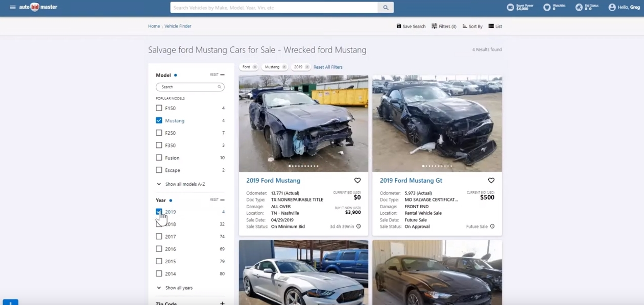Collapse the Year filter section
The height and width of the screenshot is (305, 644).
(x=222, y=200)
